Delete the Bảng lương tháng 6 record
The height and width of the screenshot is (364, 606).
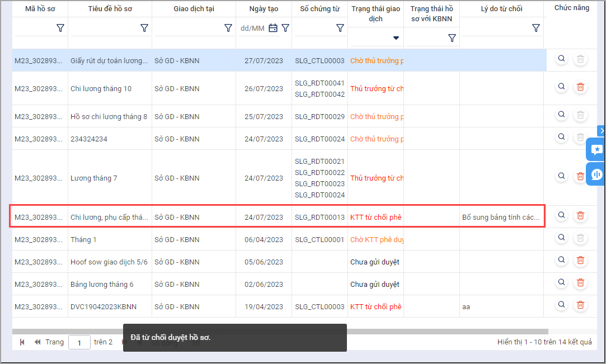tap(580, 282)
